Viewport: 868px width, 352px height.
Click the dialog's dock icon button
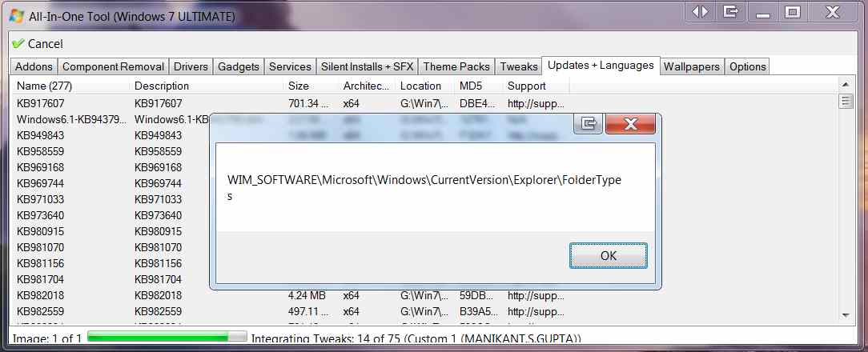588,123
